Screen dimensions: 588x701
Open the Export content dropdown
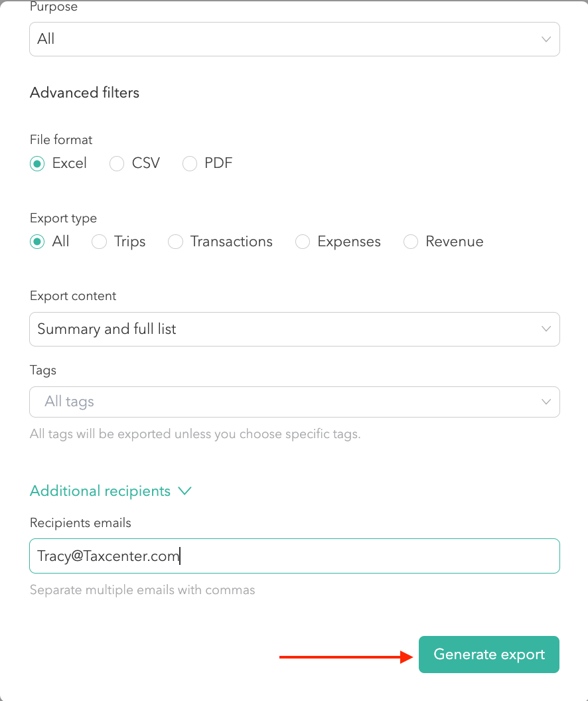pyautogui.click(x=294, y=329)
